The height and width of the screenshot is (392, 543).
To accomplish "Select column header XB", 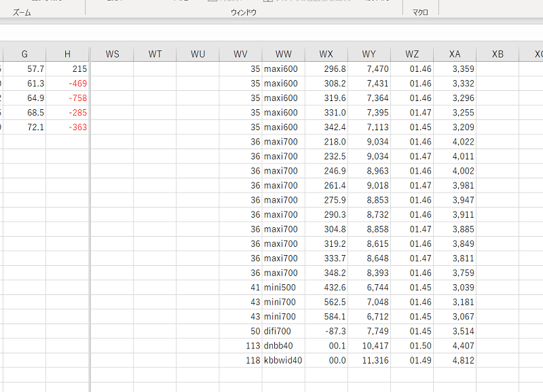I will (x=498, y=54).
